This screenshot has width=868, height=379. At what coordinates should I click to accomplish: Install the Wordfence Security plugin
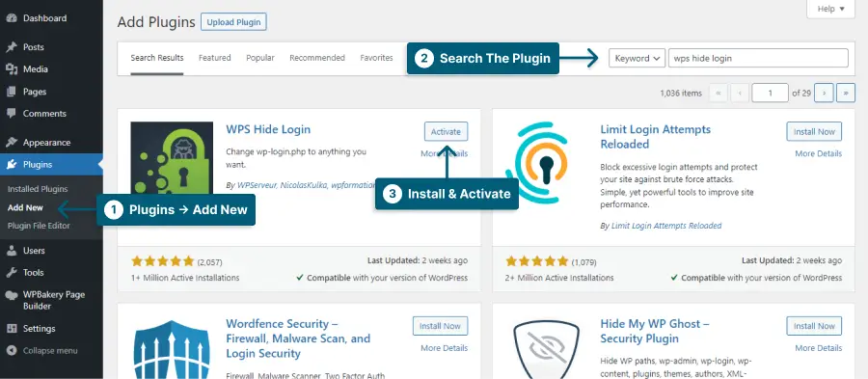[x=440, y=326]
